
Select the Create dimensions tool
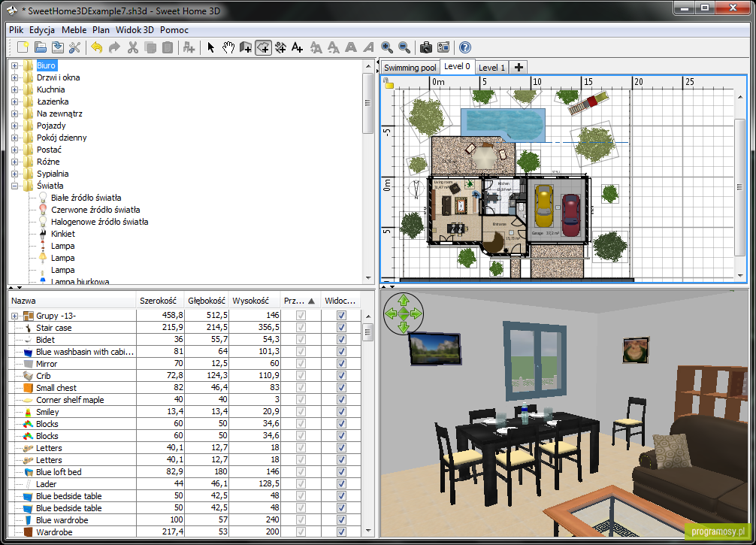[x=280, y=47]
